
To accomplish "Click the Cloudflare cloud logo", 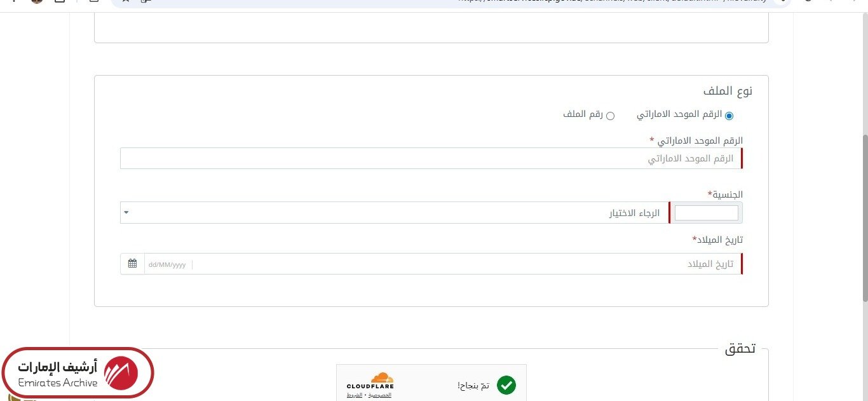I will (381, 377).
